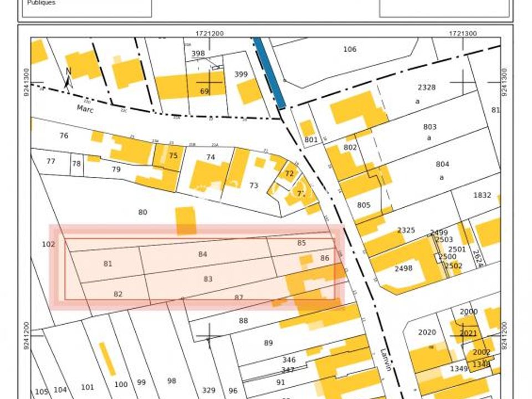
Task: Select parcel number 329
Action: [209, 390]
